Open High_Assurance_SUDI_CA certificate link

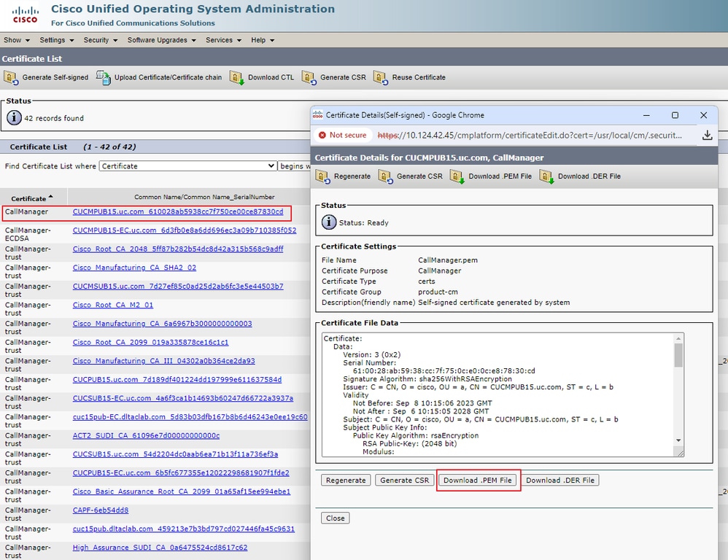(x=160, y=548)
